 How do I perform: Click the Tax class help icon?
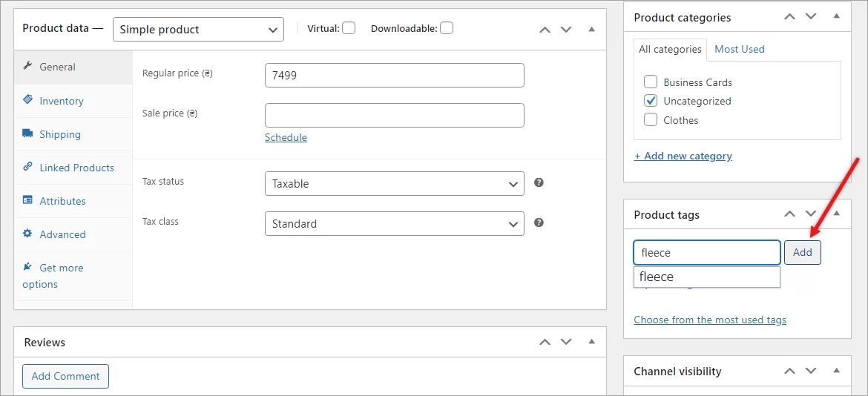tap(539, 222)
